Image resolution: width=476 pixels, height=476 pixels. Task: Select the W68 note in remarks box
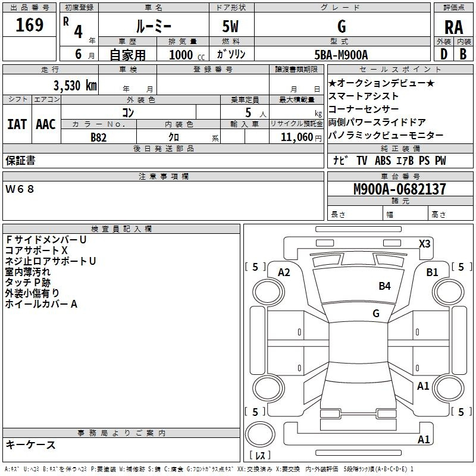[20, 189]
